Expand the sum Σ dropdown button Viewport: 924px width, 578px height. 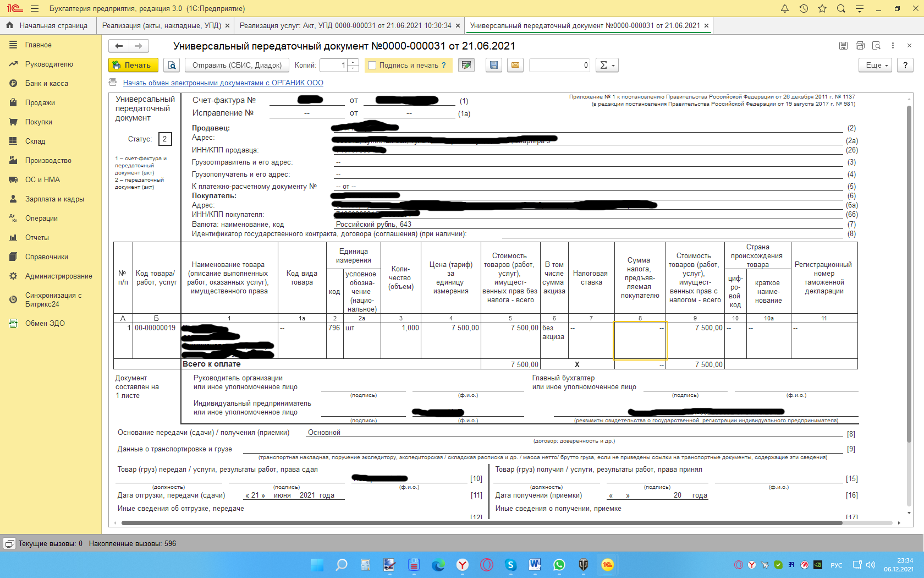coord(607,65)
